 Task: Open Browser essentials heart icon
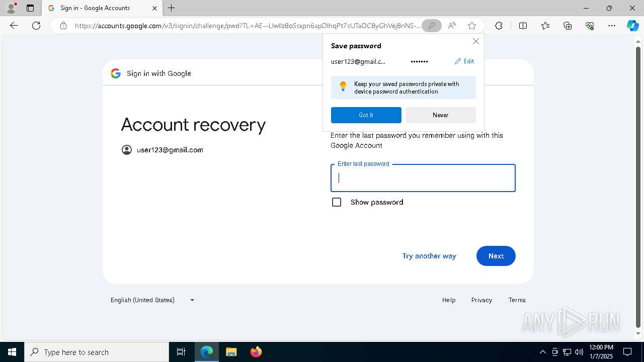click(590, 26)
